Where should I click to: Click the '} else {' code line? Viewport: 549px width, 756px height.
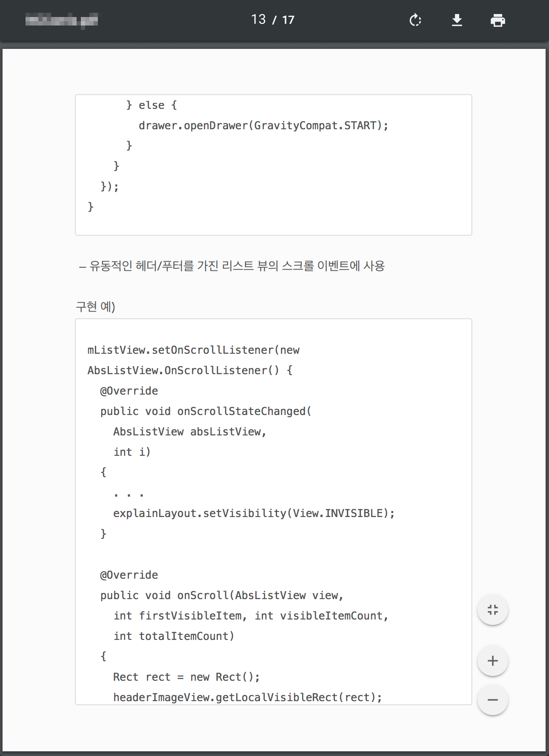click(x=152, y=105)
